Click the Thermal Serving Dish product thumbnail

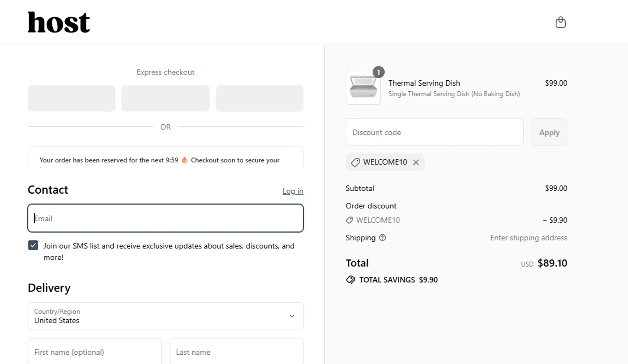click(x=363, y=87)
